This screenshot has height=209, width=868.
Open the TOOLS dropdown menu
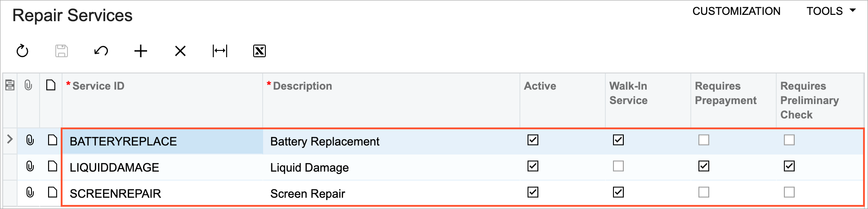pos(831,11)
